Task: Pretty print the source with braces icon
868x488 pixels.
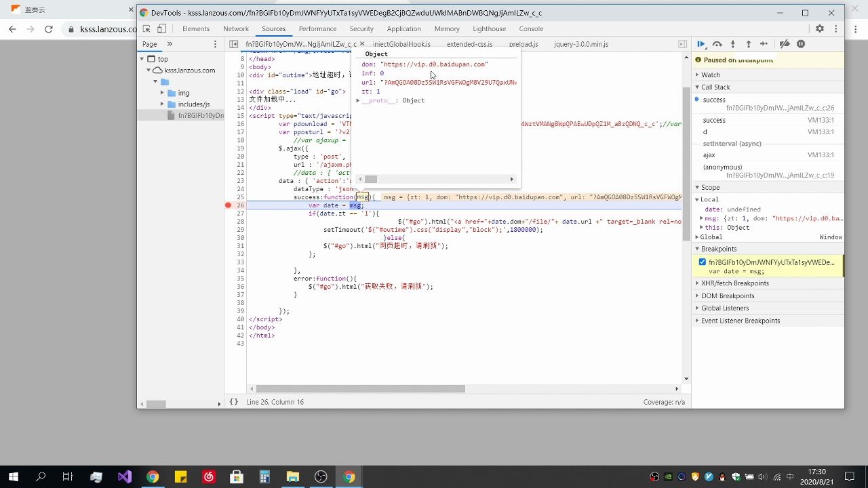Action: click(234, 402)
